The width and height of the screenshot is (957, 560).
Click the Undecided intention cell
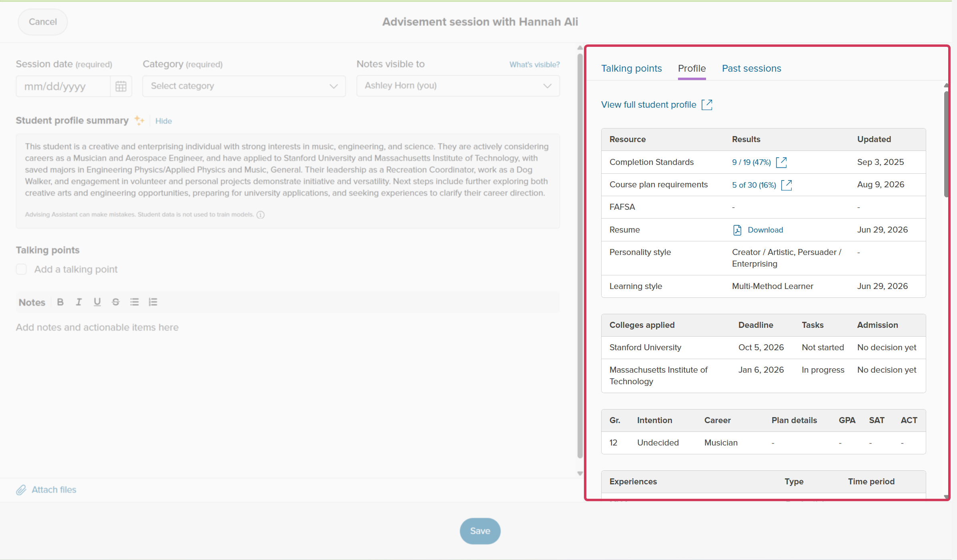pos(658,443)
